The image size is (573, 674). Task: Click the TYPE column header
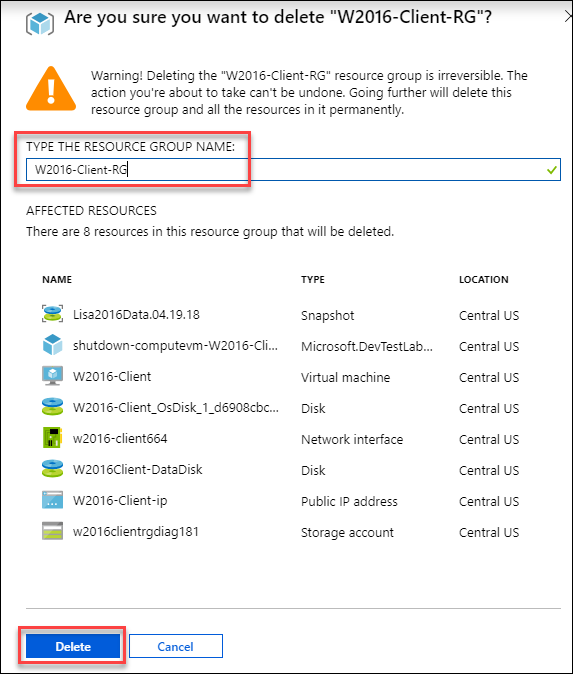(x=313, y=279)
